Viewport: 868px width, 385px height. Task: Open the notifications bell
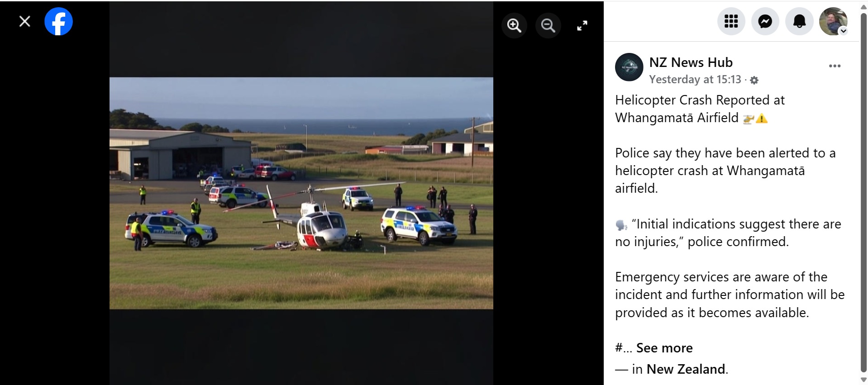(x=800, y=21)
